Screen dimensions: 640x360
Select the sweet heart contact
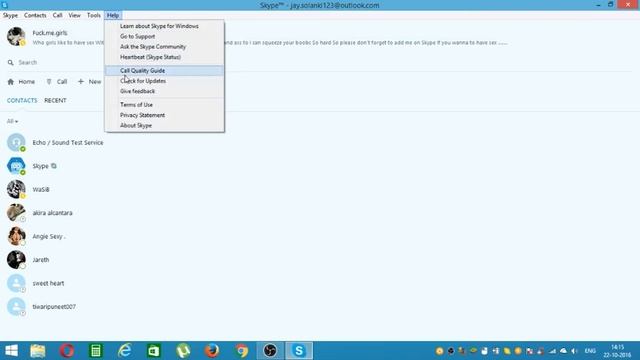tap(48, 283)
